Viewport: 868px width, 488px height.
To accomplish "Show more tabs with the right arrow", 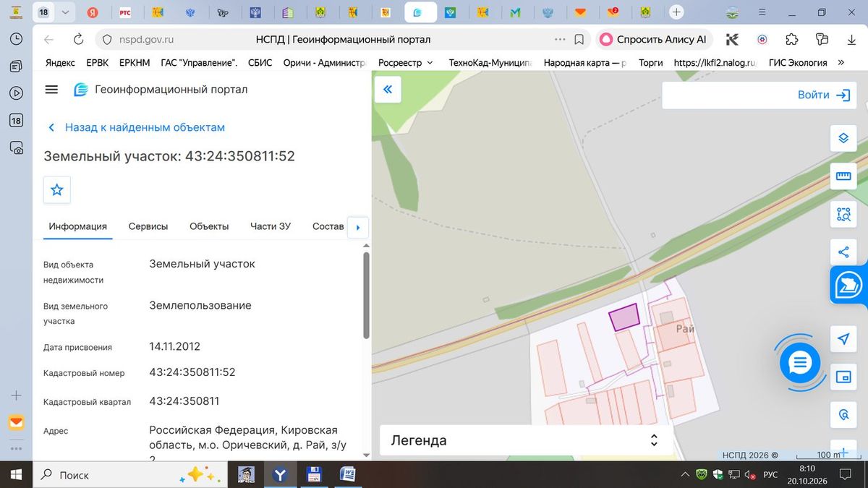I will [x=358, y=228].
